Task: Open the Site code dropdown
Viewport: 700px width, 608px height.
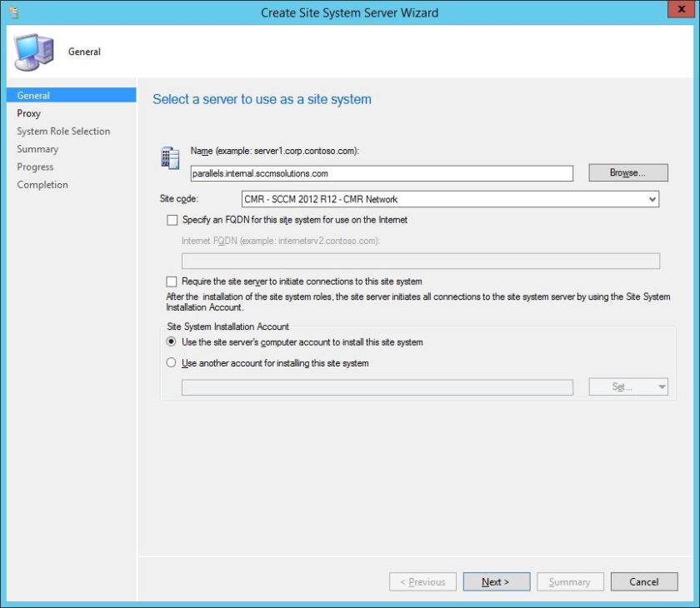Action: pyautogui.click(x=651, y=198)
